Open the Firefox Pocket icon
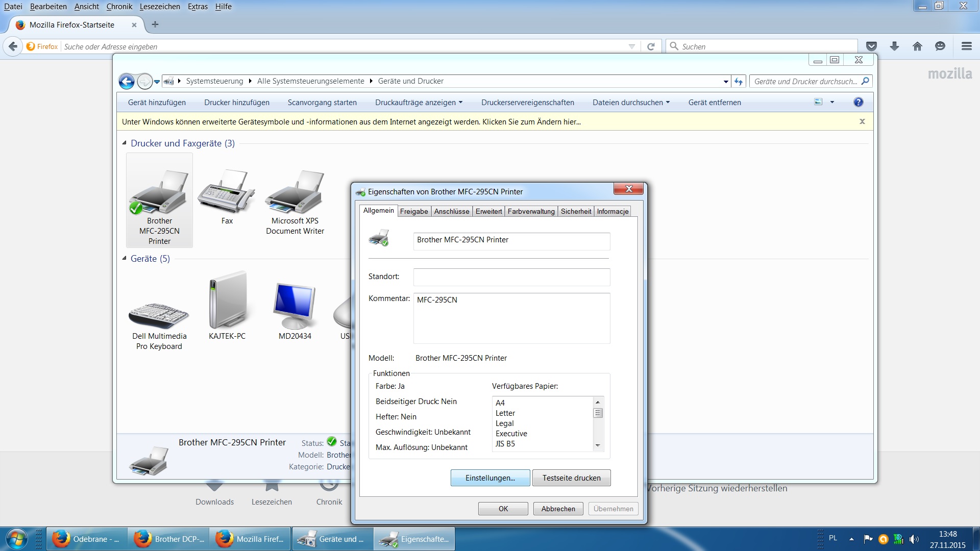 coord(872,46)
